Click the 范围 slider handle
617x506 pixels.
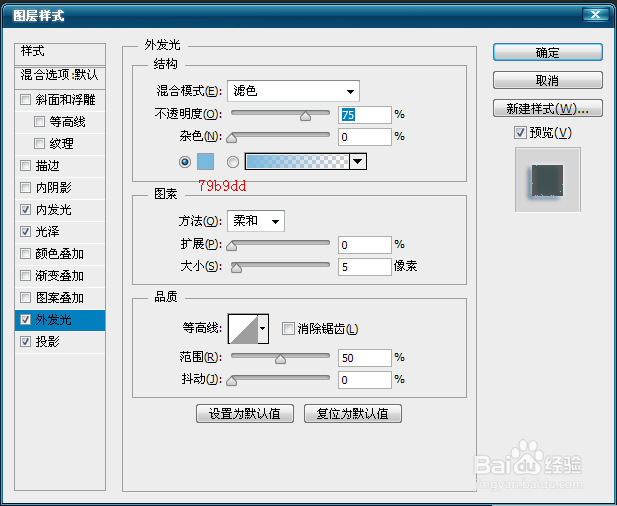coord(281,359)
